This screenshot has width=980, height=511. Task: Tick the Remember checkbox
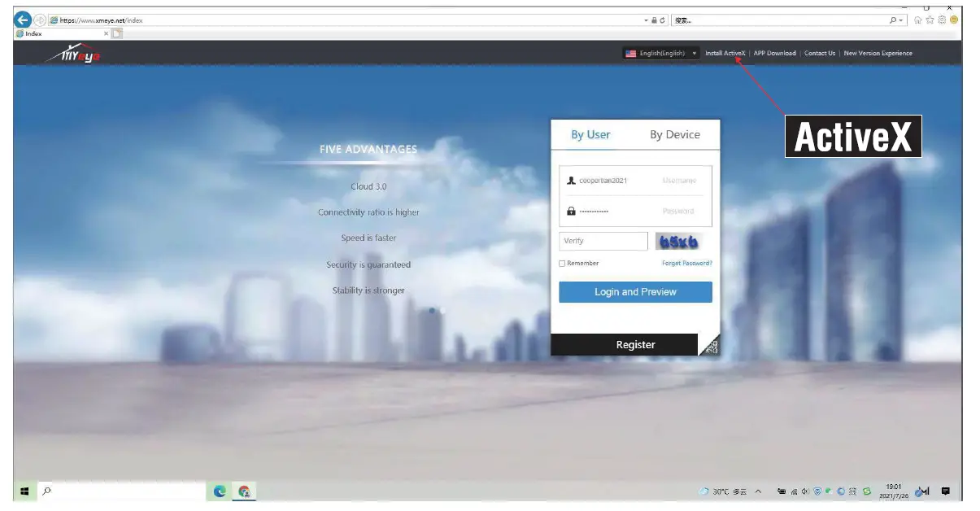[562, 264]
